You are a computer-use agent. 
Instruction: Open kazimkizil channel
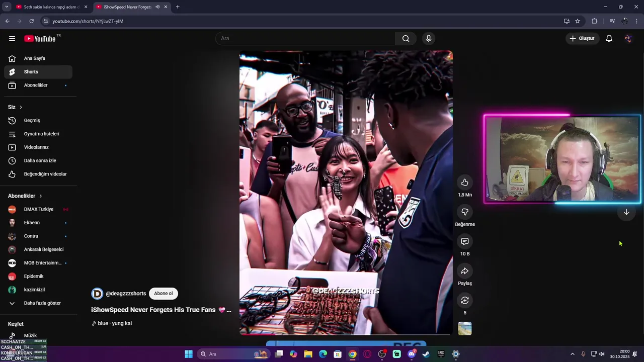tap(38, 290)
